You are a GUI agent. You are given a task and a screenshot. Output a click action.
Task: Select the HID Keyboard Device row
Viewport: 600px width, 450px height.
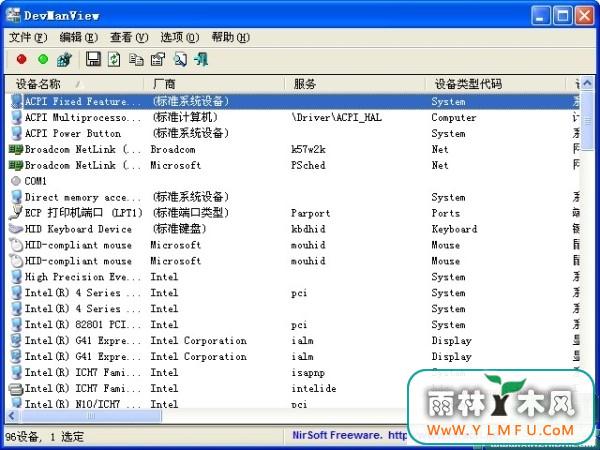[x=293, y=229]
